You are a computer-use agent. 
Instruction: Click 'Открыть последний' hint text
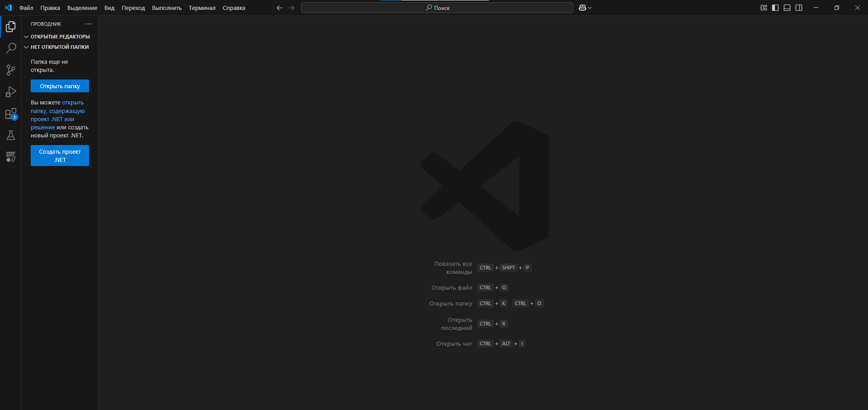click(457, 324)
